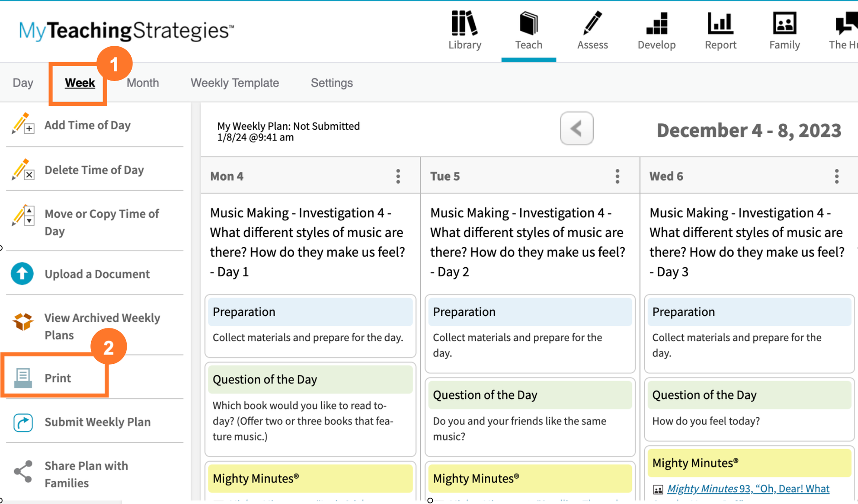This screenshot has height=504, width=858.
Task: Click Submit Weekly Plan
Action: [x=97, y=422]
